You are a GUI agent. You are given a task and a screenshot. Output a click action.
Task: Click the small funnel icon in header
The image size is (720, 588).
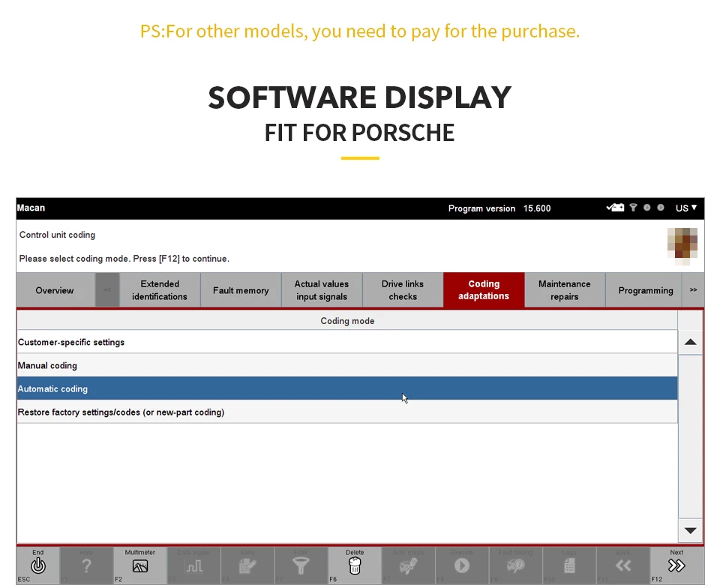(633, 208)
